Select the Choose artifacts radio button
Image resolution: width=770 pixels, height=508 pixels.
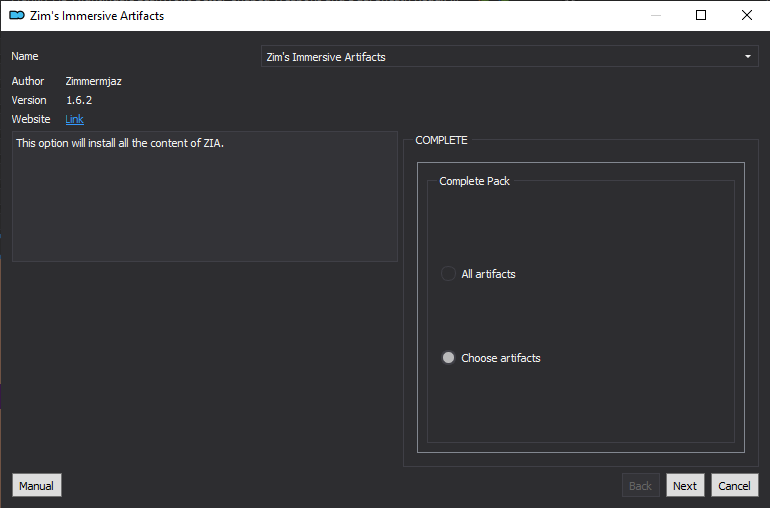click(x=448, y=358)
